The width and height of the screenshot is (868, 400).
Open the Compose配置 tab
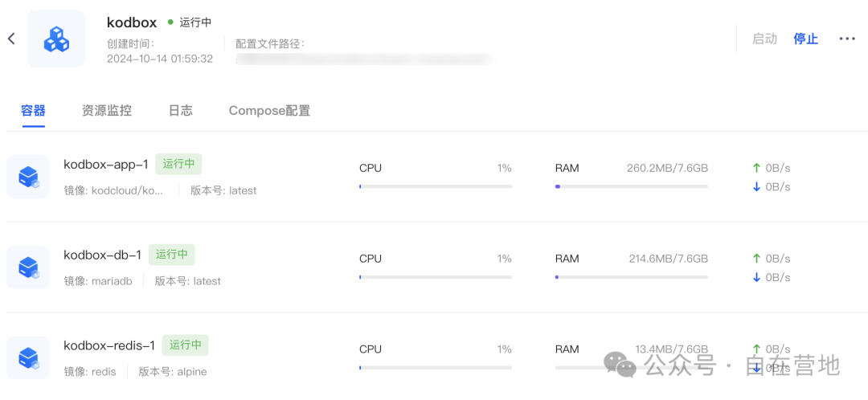[x=269, y=111]
